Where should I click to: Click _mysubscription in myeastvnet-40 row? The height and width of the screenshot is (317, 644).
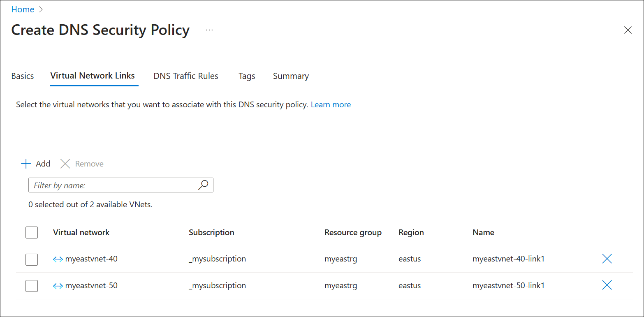point(217,259)
